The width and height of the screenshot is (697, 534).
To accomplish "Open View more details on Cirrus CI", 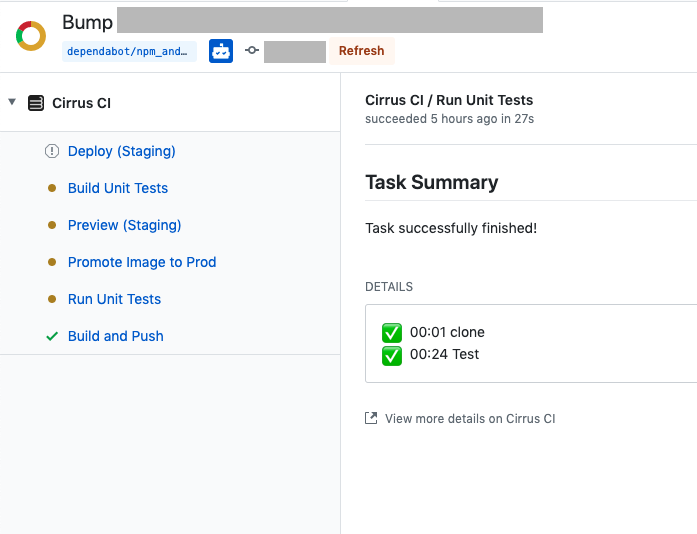I will [470, 418].
